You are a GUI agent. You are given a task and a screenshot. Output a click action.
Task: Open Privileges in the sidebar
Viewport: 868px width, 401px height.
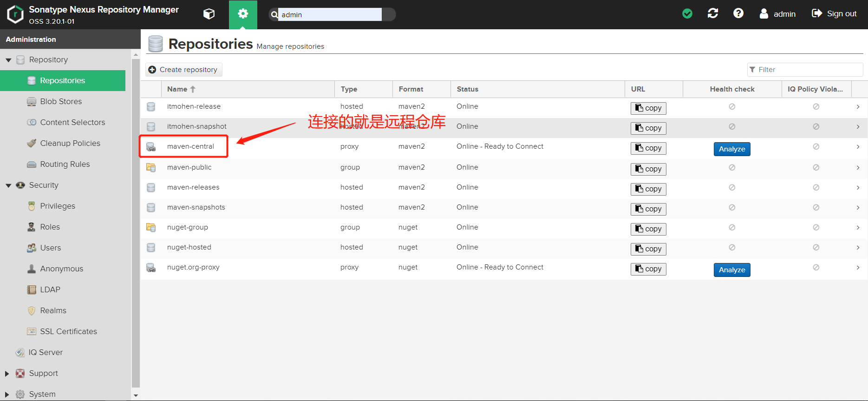point(58,206)
